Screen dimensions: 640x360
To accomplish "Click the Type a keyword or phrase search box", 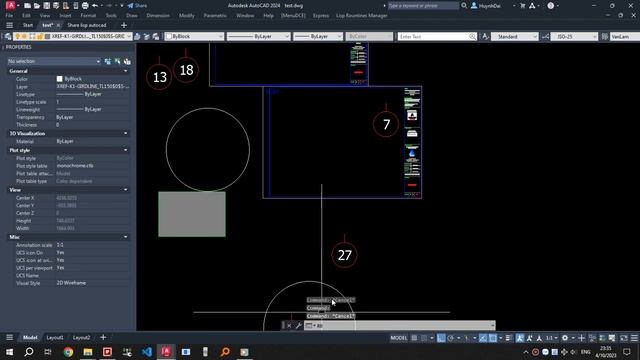I will 423,6.
